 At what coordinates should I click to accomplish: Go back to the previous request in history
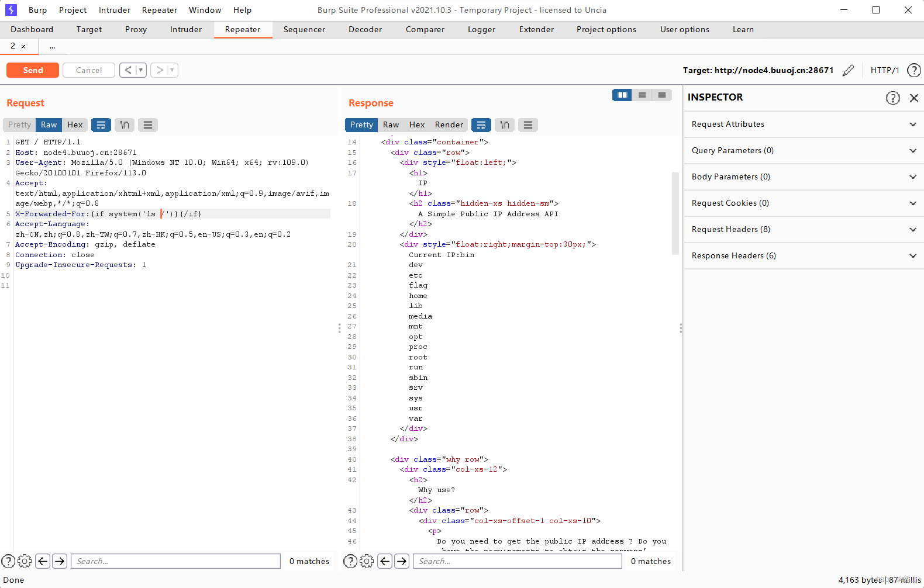point(128,70)
